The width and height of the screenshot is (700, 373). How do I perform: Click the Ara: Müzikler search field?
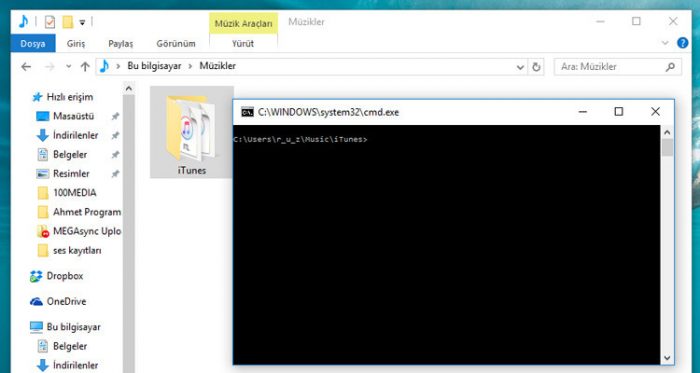click(x=618, y=67)
